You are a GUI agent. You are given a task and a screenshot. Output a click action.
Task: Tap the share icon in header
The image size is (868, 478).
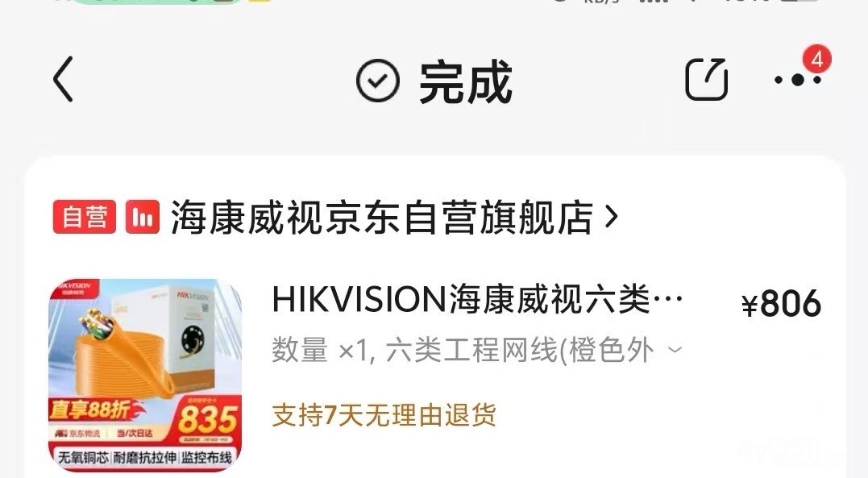(x=706, y=79)
